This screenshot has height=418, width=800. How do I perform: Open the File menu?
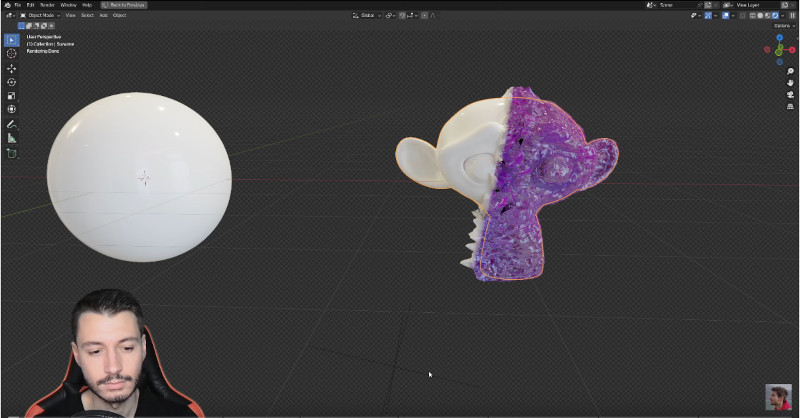pyautogui.click(x=17, y=5)
